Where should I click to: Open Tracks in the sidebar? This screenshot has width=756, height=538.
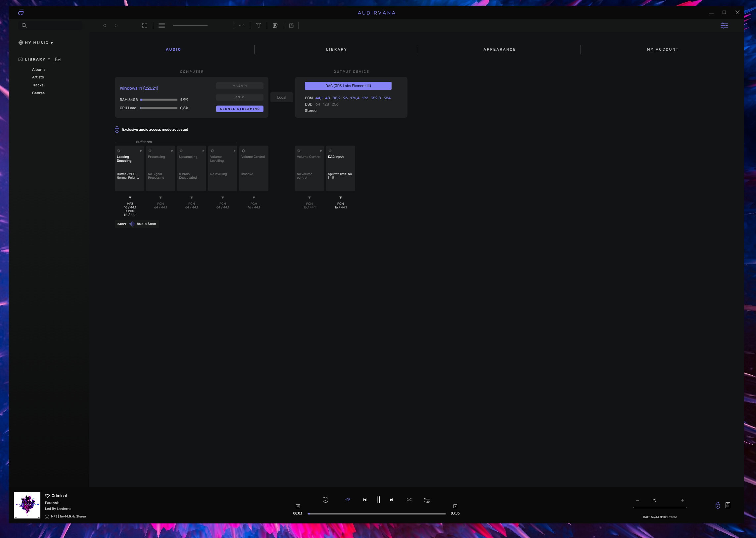38,85
